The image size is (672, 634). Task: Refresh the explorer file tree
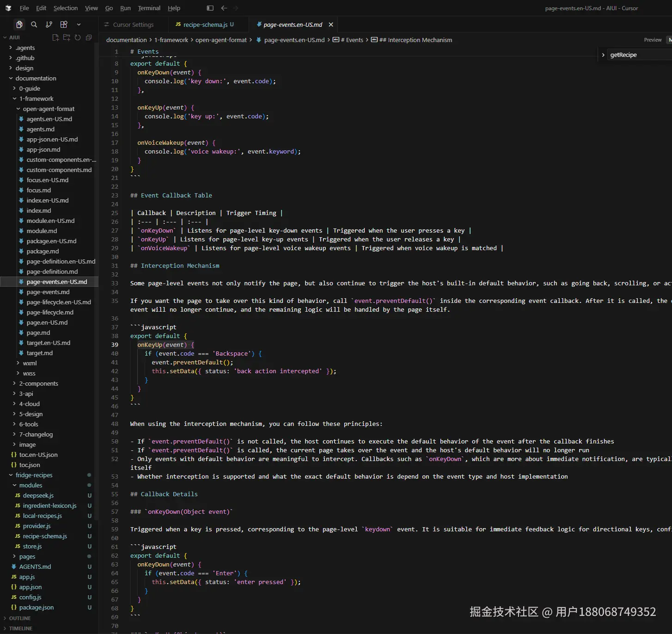[x=78, y=37]
